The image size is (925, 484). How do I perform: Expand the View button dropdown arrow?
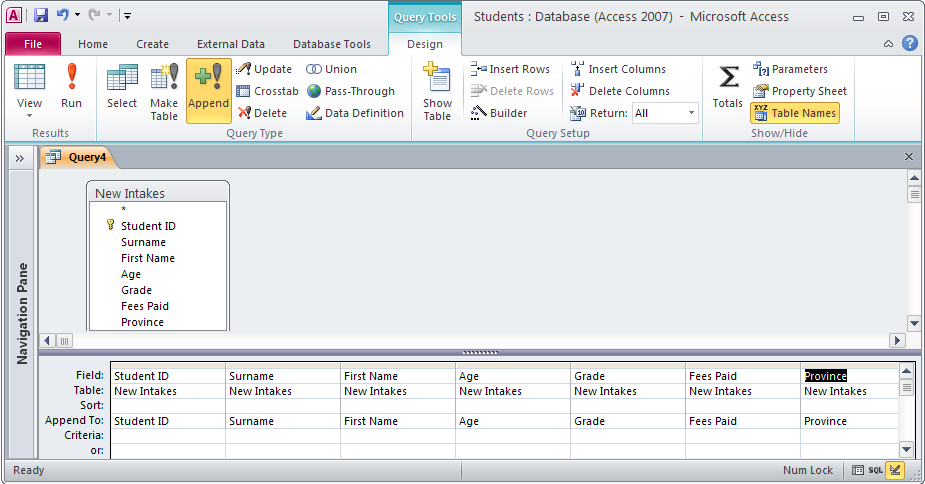(29, 116)
